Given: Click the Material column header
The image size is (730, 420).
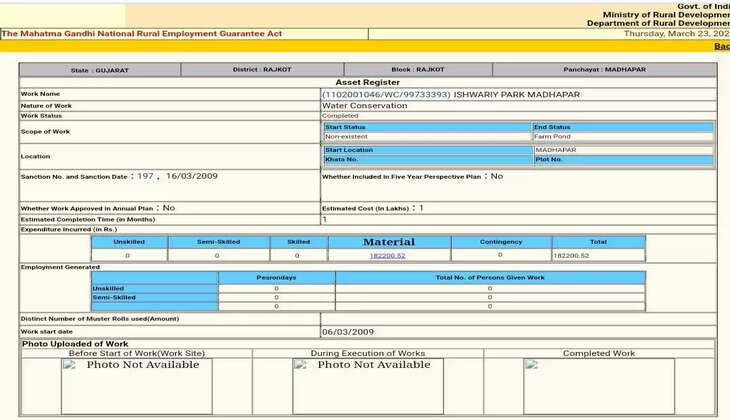Looking at the screenshot, I should click(x=388, y=242).
